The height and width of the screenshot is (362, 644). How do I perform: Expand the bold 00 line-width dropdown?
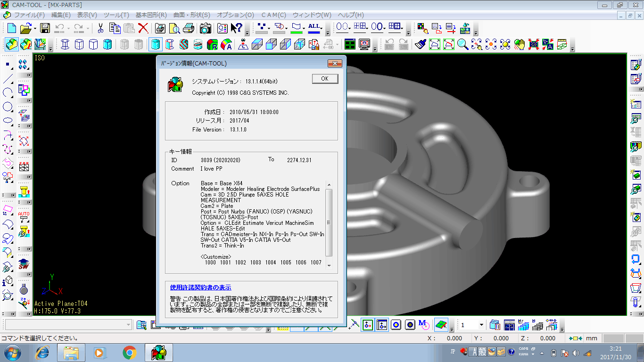tap(385, 28)
